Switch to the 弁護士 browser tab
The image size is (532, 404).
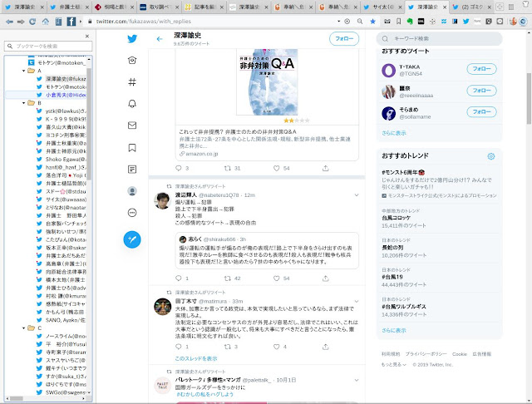point(70,7)
